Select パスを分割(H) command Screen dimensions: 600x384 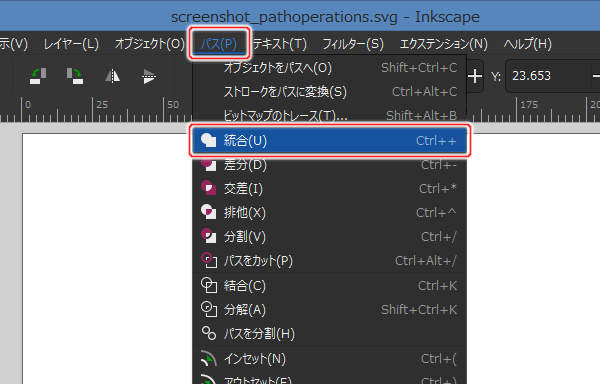tap(329, 334)
